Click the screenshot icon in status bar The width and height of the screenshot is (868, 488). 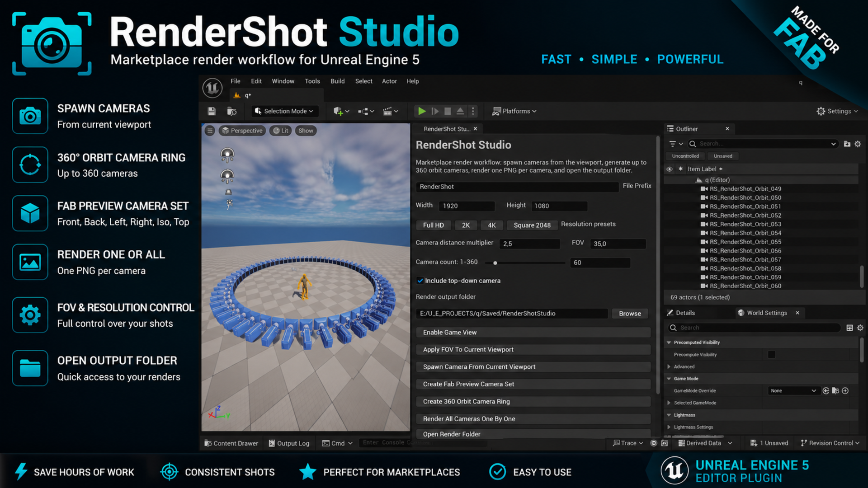tap(664, 443)
